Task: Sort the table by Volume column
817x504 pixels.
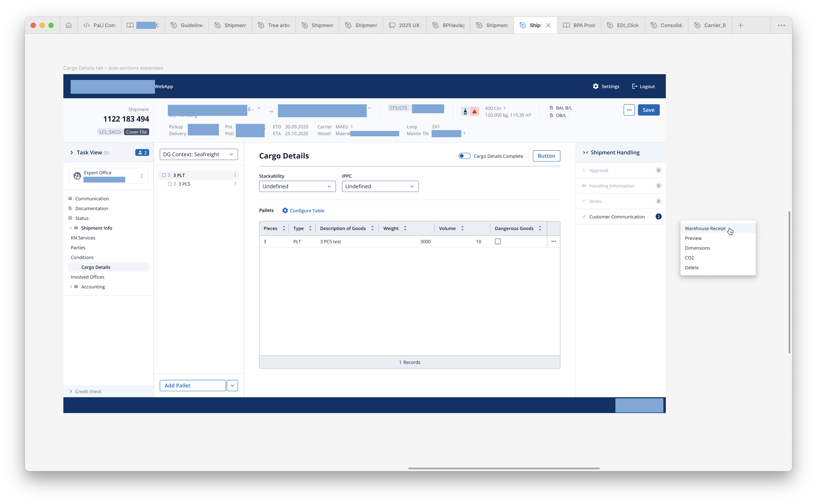Action: [x=462, y=228]
